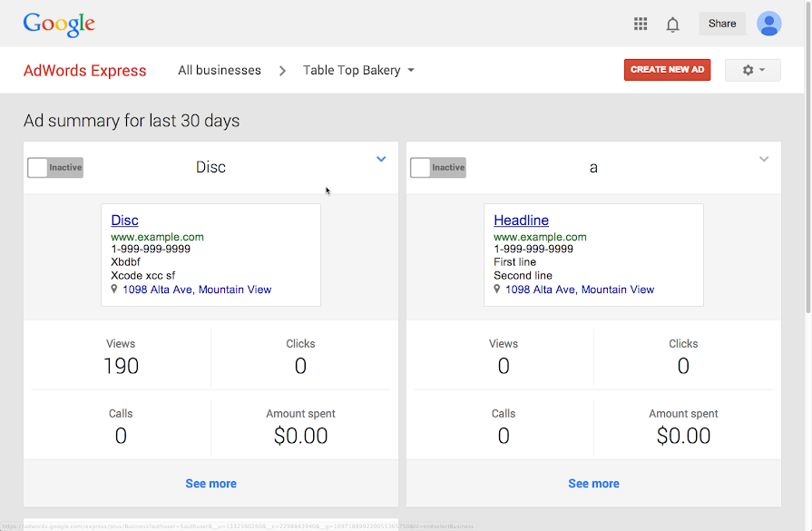Viewport: 812px width, 531px height.
Task: Click the user account avatar icon
Action: pos(768,24)
